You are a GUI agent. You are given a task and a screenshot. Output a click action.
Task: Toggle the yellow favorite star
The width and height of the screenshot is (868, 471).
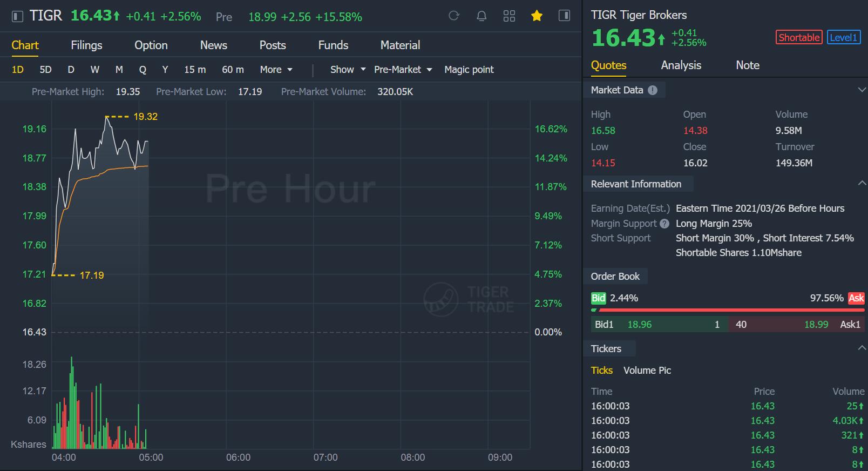click(x=537, y=16)
